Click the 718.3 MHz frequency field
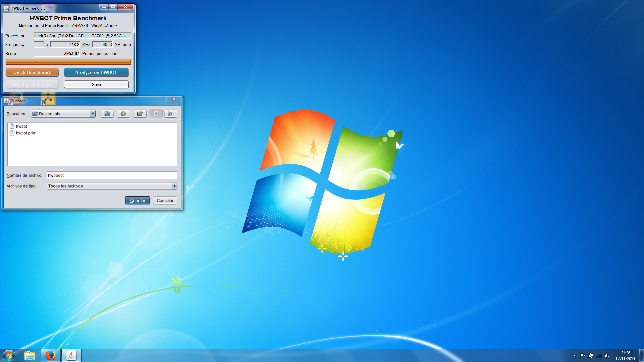This screenshot has height=362, width=644. point(65,44)
